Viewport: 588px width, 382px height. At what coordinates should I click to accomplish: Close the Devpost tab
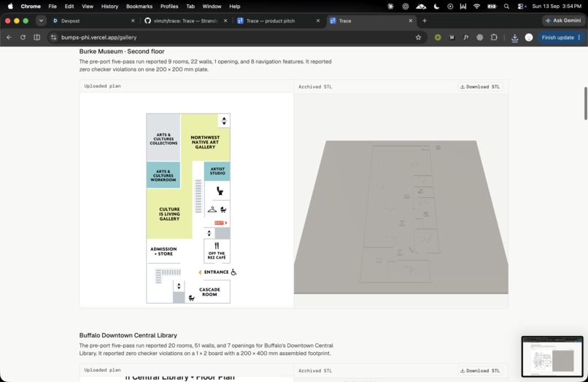tap(133, 21)
